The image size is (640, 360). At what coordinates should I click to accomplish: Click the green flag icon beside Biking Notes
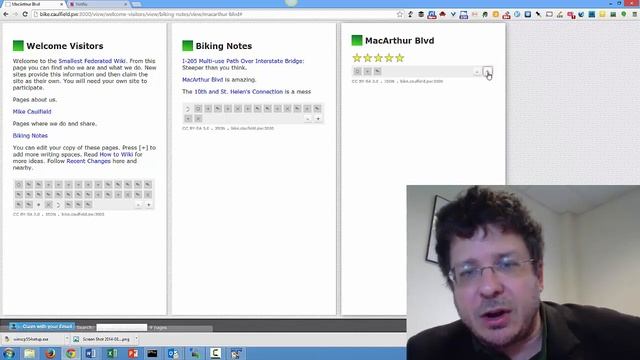pos(187,46)
